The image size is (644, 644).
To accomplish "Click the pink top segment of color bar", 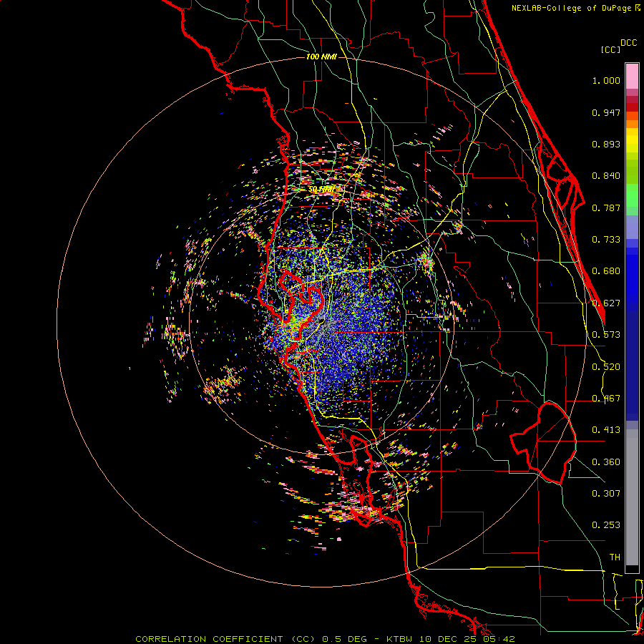I will click(x=632, y=77).
